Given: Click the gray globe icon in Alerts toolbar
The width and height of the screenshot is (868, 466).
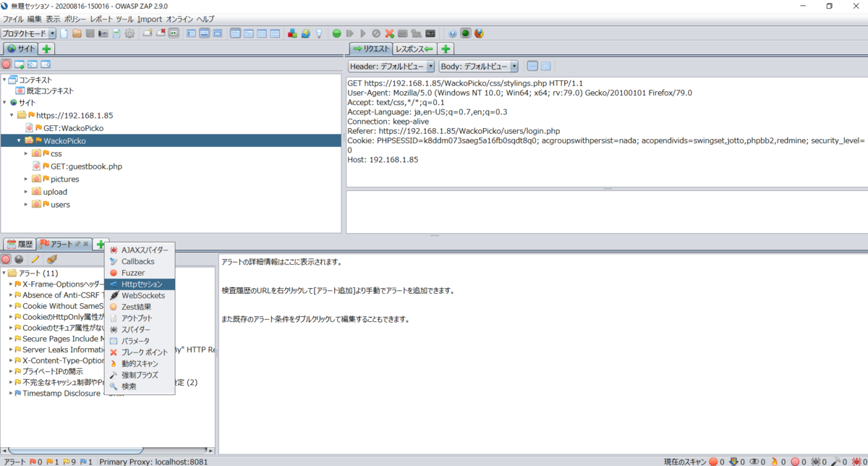Looking at the screenshot, I should tap(19, 259).
